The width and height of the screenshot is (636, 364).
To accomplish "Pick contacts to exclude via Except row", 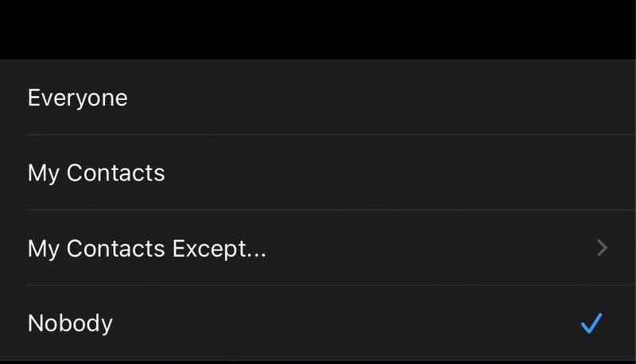I will pyautogui.click(x=318, y=249).
